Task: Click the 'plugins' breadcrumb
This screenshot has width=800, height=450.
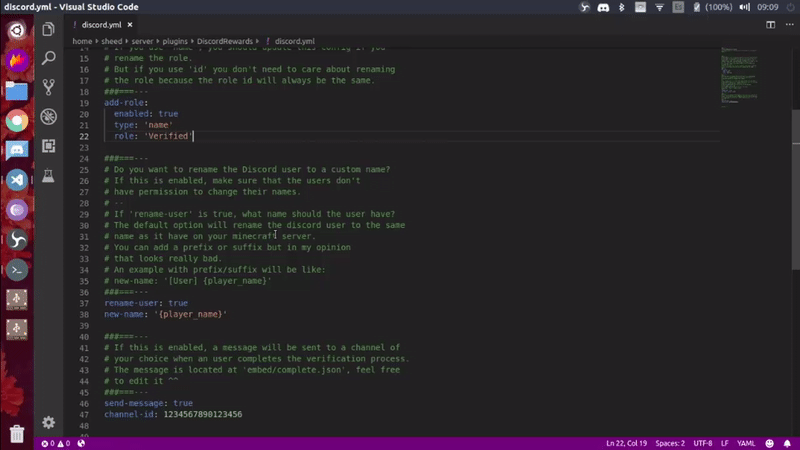Action: [x=175, y=41]
